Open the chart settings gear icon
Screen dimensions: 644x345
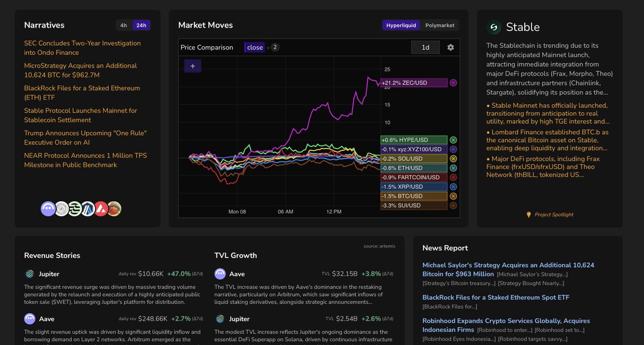450,47
